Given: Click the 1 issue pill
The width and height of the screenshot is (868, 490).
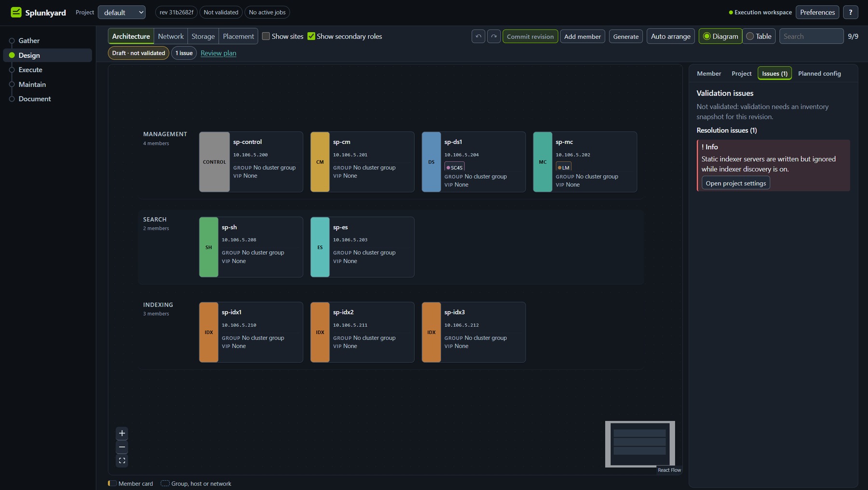Looking at the screenshot, I should [184, 53].
